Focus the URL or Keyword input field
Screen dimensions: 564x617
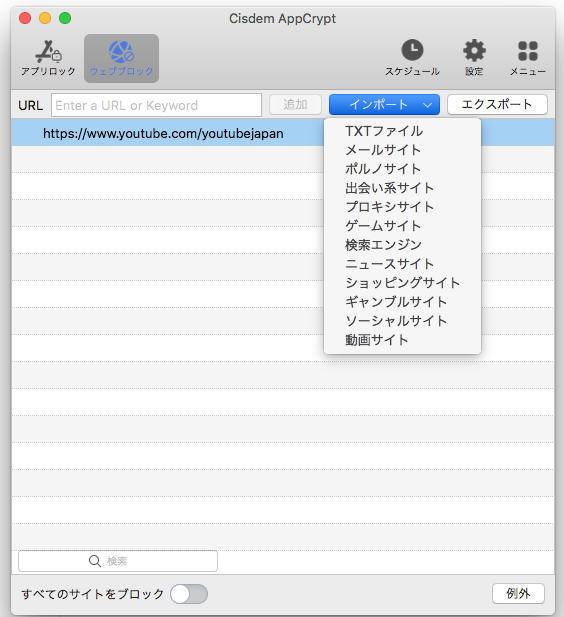(x=156, y=105)
